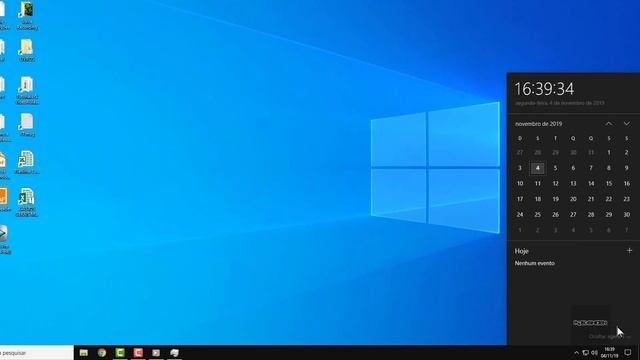
Task: Open the red Camtasia recorder taskbar icon
Action: (138, 353)
